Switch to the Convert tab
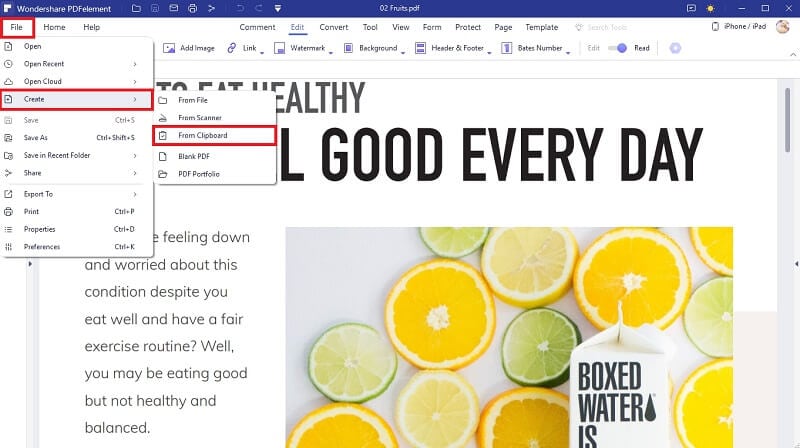This screenshot has width=800, height=448. tap(334, 27)
